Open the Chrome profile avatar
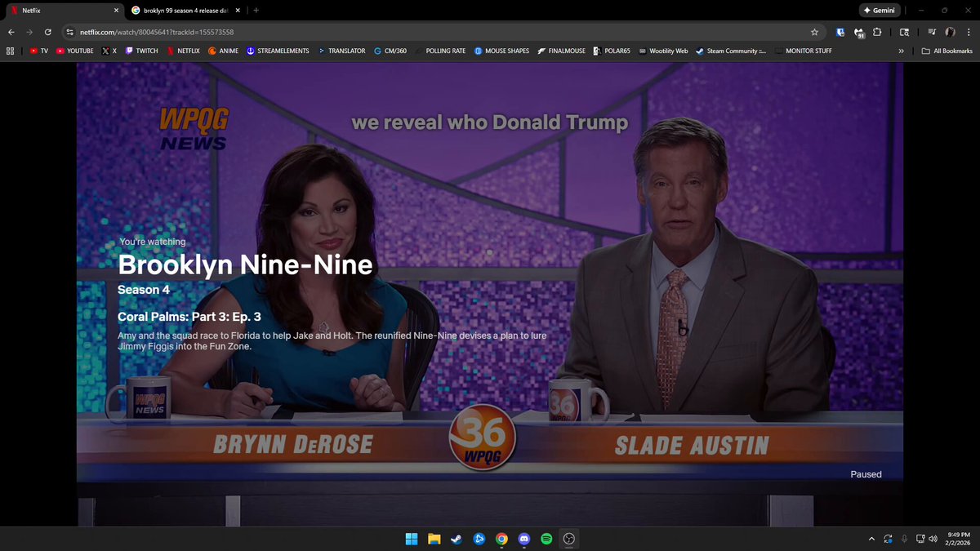 [x=950, y=32]
